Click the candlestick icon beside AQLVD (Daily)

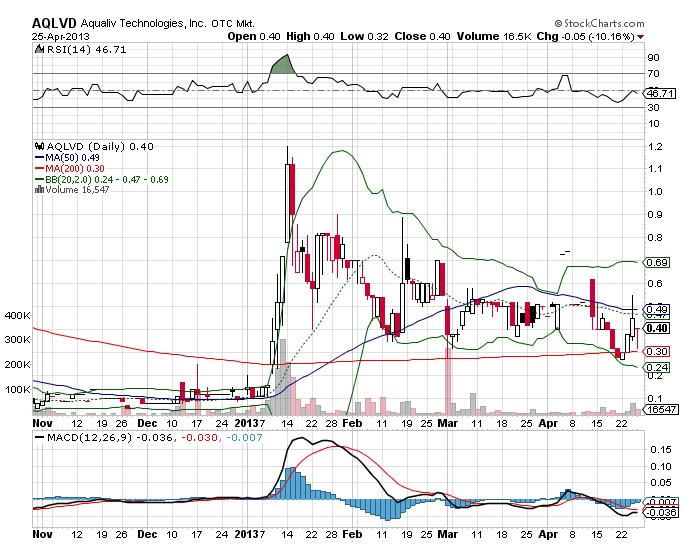pos(39,146)
